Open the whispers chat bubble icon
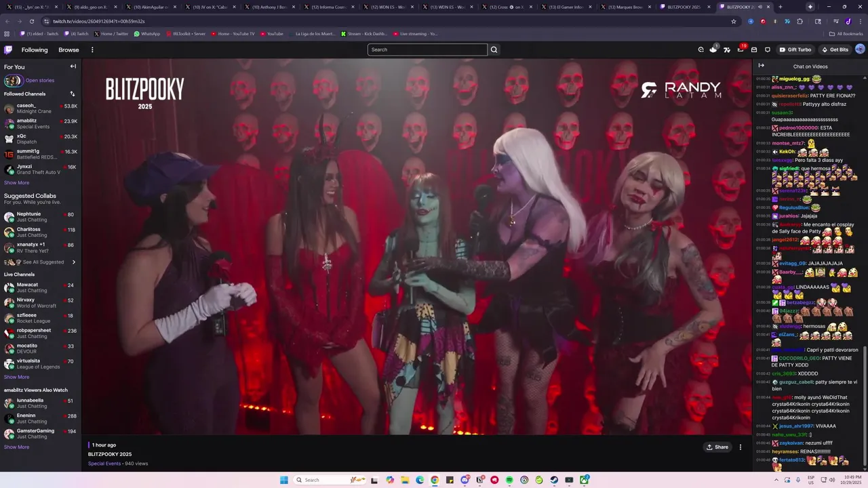This screenshot has width=868, height=488. (x=768, y=49)
